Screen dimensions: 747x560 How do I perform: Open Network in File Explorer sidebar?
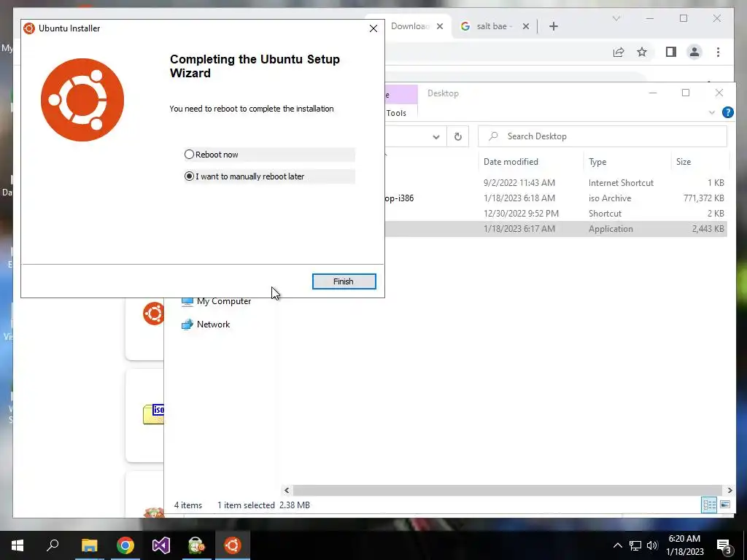tap(206, 324)
